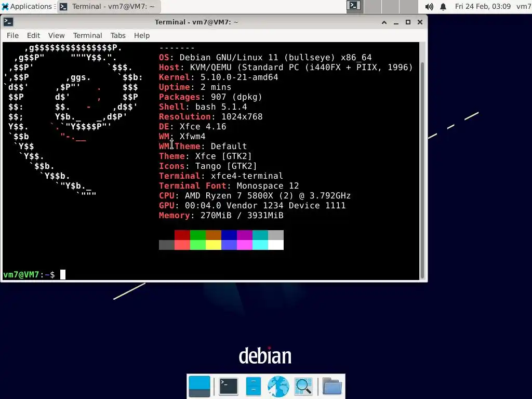The width and height of the screenshot is (532, 399).
Task: Open the notifications bell icon
Action: tap(443, 7)
